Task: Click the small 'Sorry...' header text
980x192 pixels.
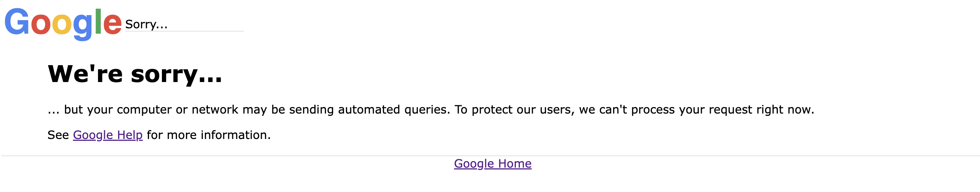Action: pyautogui.click(x=146, y=24)
